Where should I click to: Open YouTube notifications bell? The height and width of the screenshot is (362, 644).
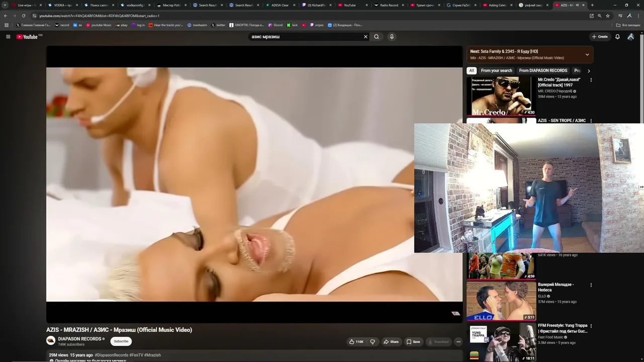click(x=617, y=37)
